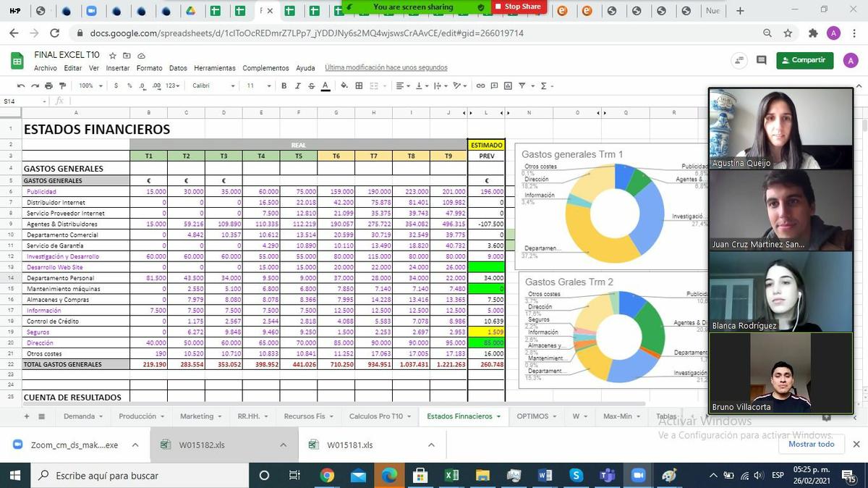Click the Insert link icon

coord(480,85)
